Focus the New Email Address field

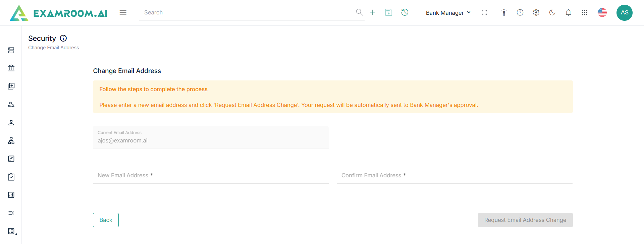pyautogui.click(x=211, y=175)
